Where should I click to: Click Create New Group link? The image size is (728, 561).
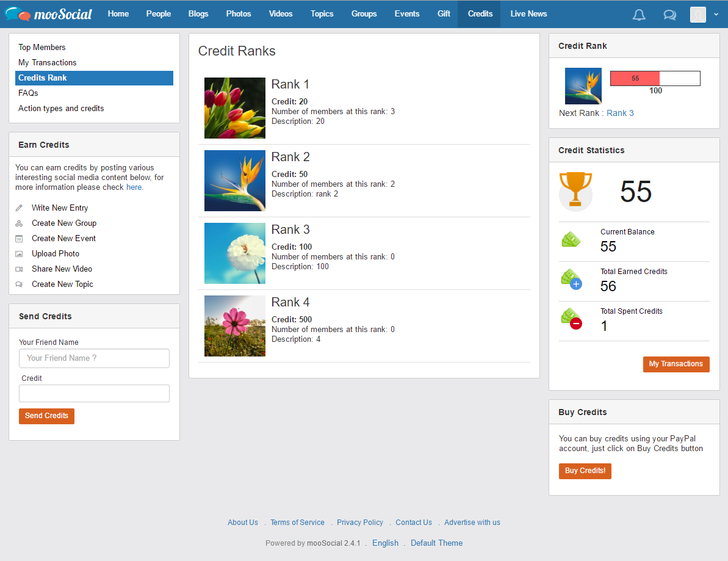pos(64,223)
